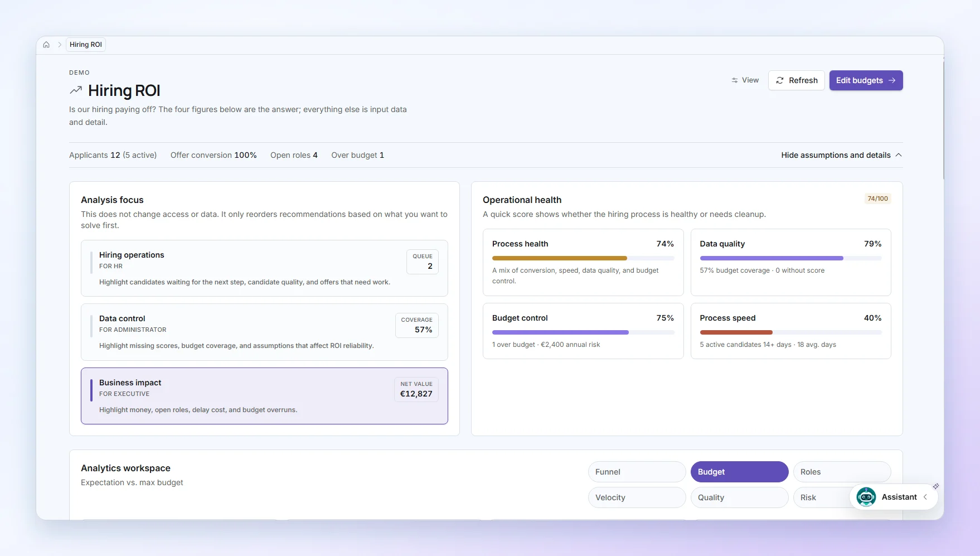Screen dimensions: 980x556
Task: Click the page vertical scrollbar
Action: [943, 120]
